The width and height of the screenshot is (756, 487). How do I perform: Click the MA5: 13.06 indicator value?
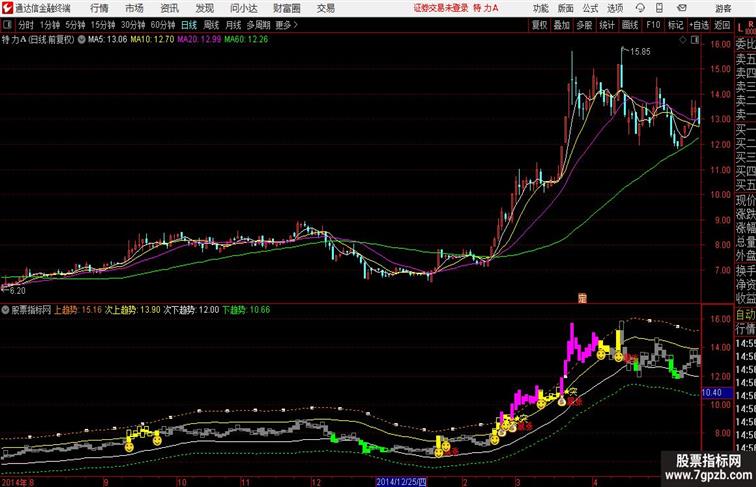point(107,40)
